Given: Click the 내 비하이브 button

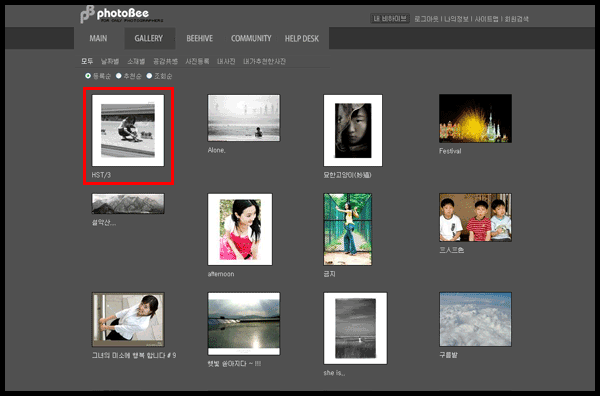Looking at the screenshot, I should coord(390,18).
